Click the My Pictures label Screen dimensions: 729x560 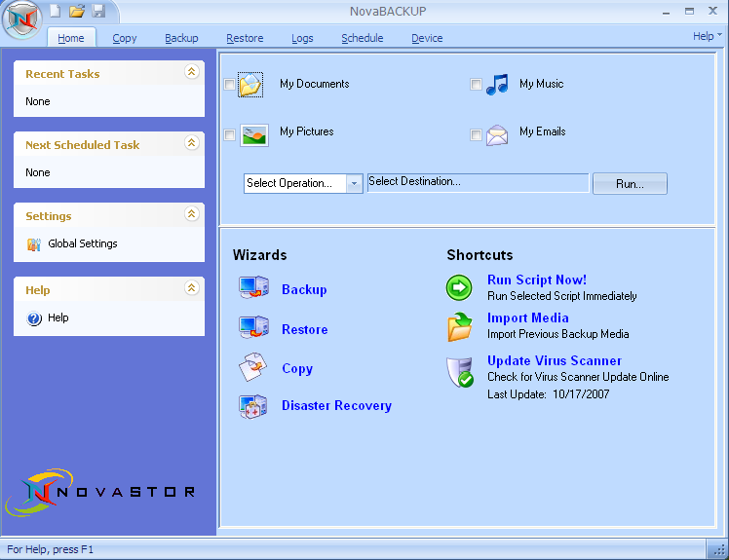coord(306,132)
